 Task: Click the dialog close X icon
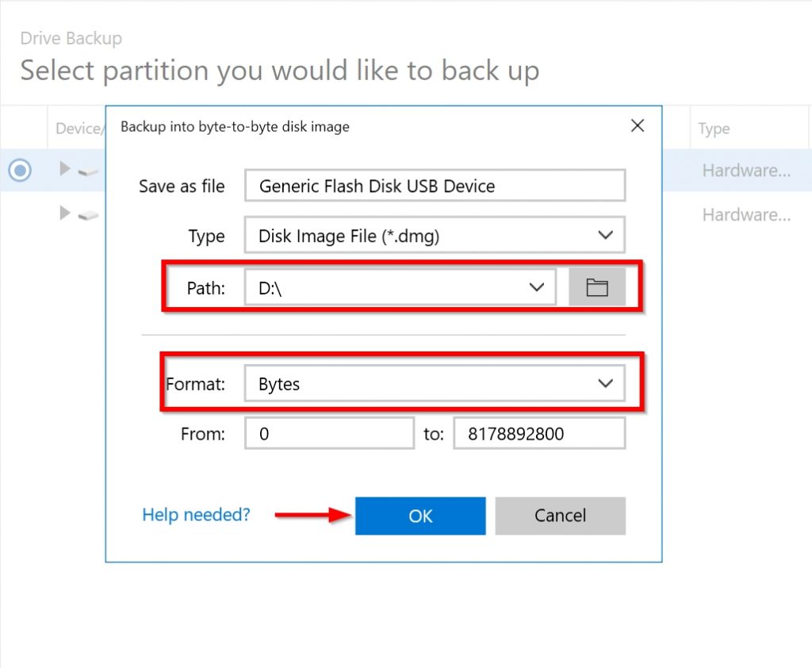pyautogui.click(x=637, y=125)
